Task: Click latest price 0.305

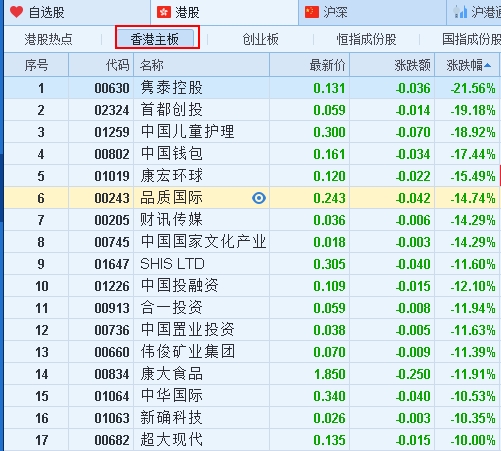Action: (330, 264)
